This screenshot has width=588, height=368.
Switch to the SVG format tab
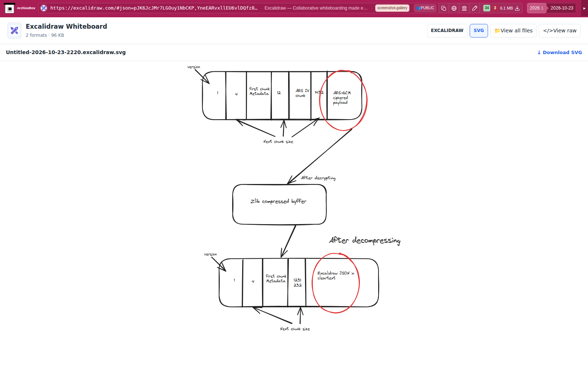(479, 31)
